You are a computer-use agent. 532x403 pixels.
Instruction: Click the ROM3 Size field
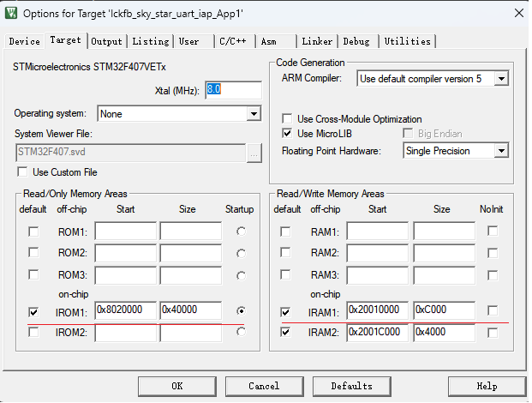tap(191, 275)
